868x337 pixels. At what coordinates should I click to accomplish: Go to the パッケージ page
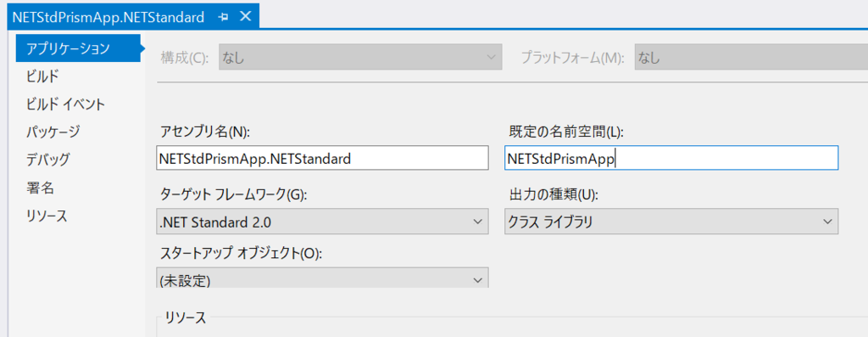point(53,132)
